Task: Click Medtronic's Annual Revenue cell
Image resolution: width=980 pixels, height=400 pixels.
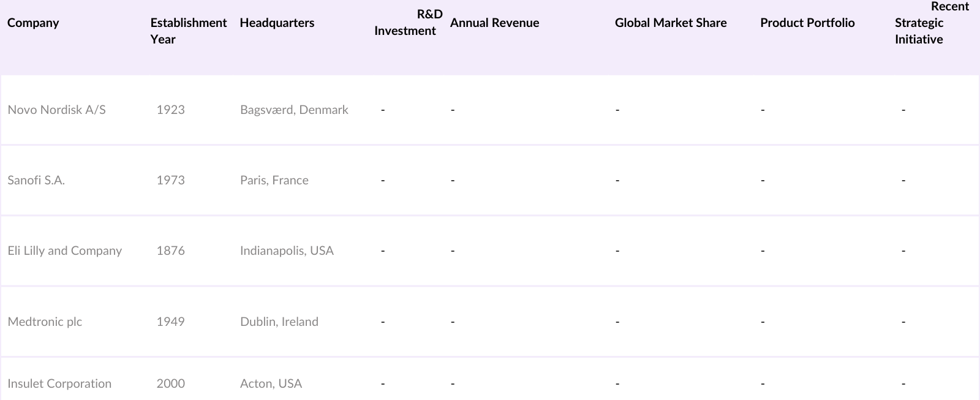Action: 453,322
